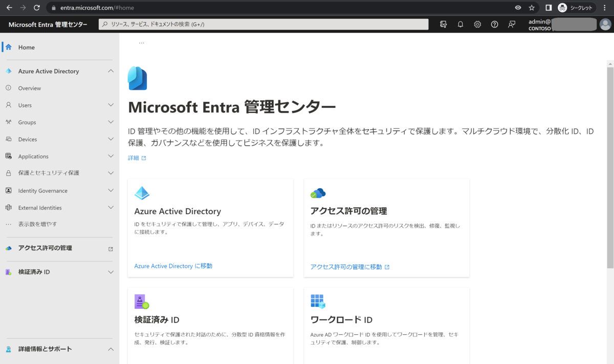Open the 詳細 link below the description

(x=134, y=158)
